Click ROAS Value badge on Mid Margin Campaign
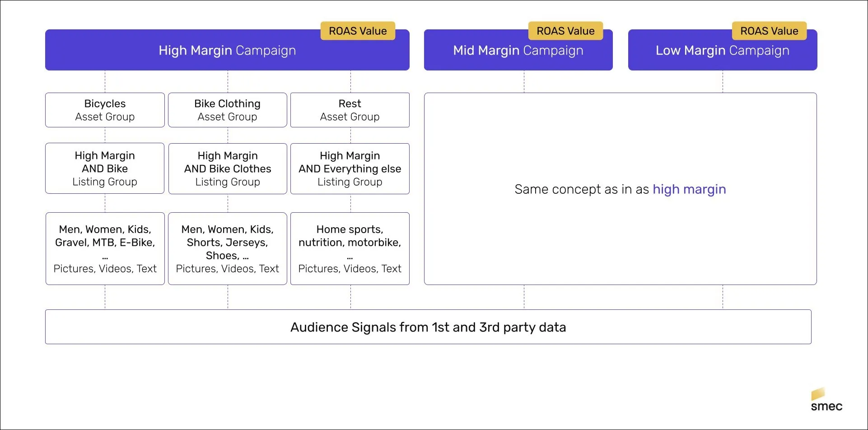The width and height of the screenshot is (868, 430). point(565,31)
